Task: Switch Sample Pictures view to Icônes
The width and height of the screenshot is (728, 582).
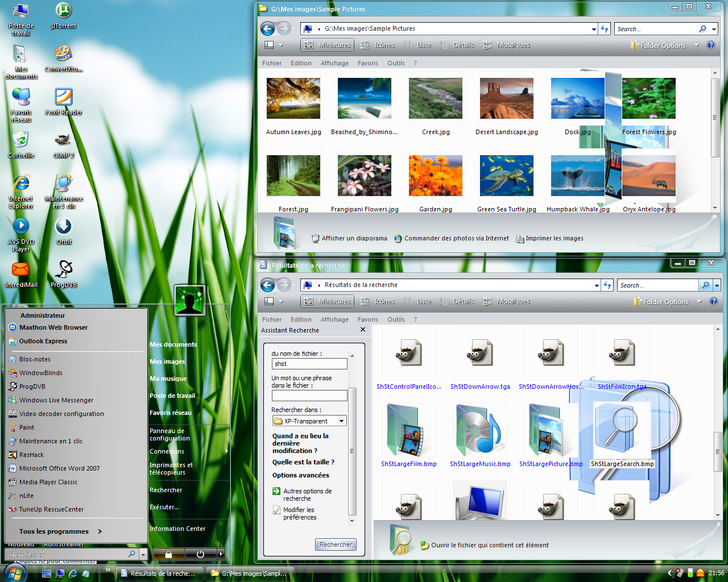Action: [378, 45]
